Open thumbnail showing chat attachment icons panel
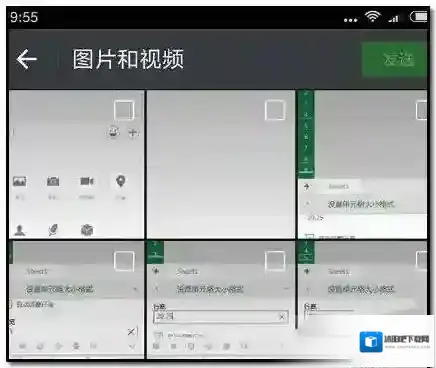Viewport: 436px width, 368px height. (77, 164)
